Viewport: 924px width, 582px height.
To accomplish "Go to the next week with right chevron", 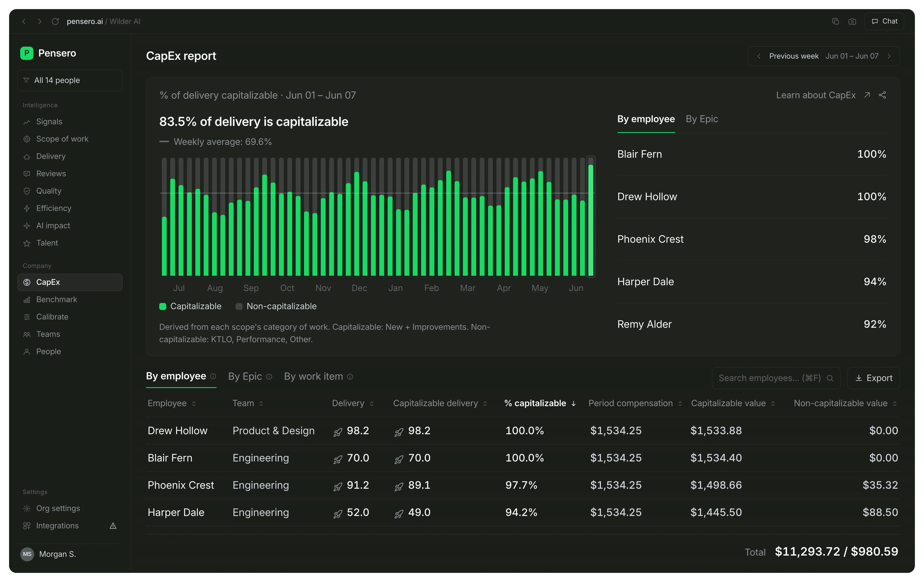I will click(x=889, y=56).
